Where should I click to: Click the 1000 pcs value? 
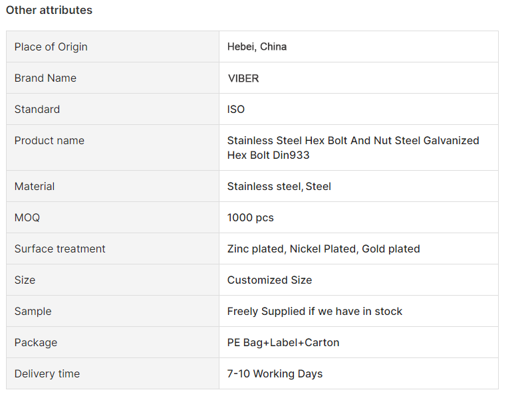click(251, 217)
